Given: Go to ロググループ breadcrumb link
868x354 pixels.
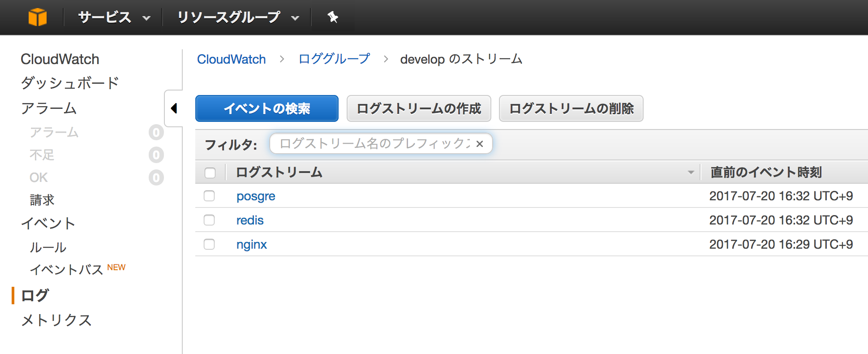Looking at the screenshot, I should 334,59.
